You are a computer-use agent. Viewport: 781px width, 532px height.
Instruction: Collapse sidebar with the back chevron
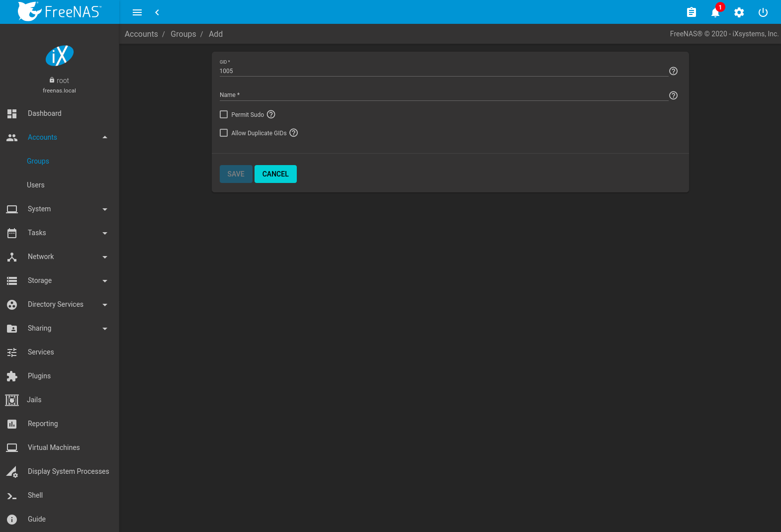[157, 12]
